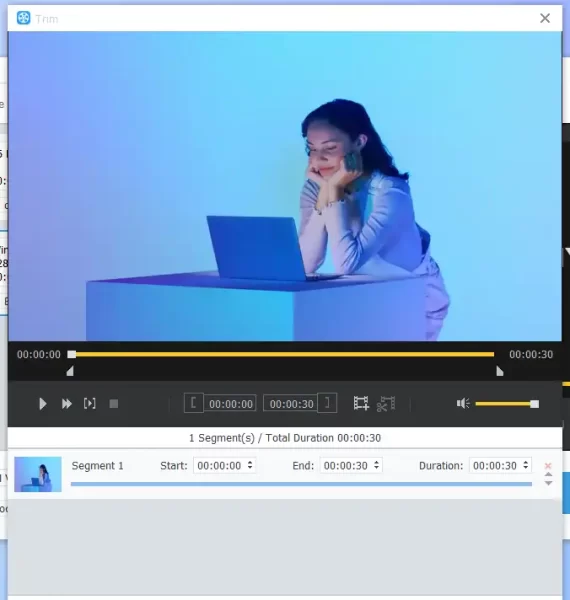
Task: Move Segment 1 up with arrow
Action: pos(548,474)
